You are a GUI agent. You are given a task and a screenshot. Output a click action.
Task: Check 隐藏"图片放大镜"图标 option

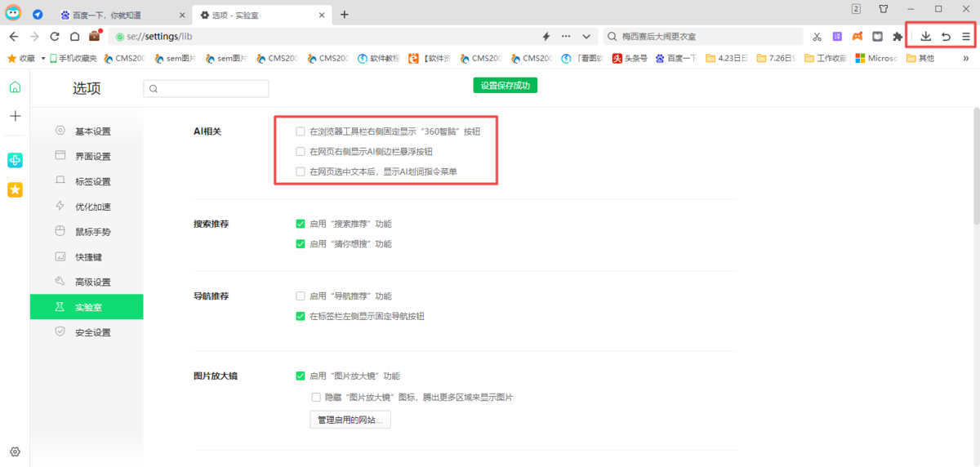[316, 398]
